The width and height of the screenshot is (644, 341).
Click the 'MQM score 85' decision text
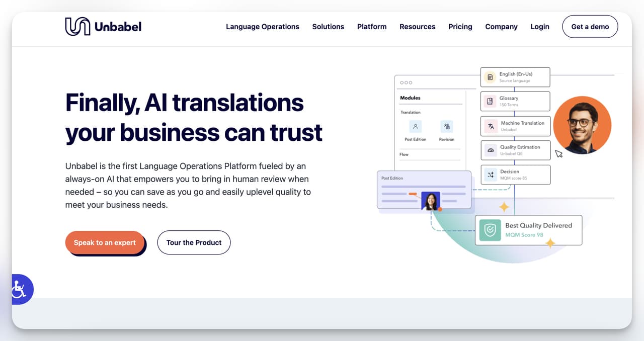513,178
